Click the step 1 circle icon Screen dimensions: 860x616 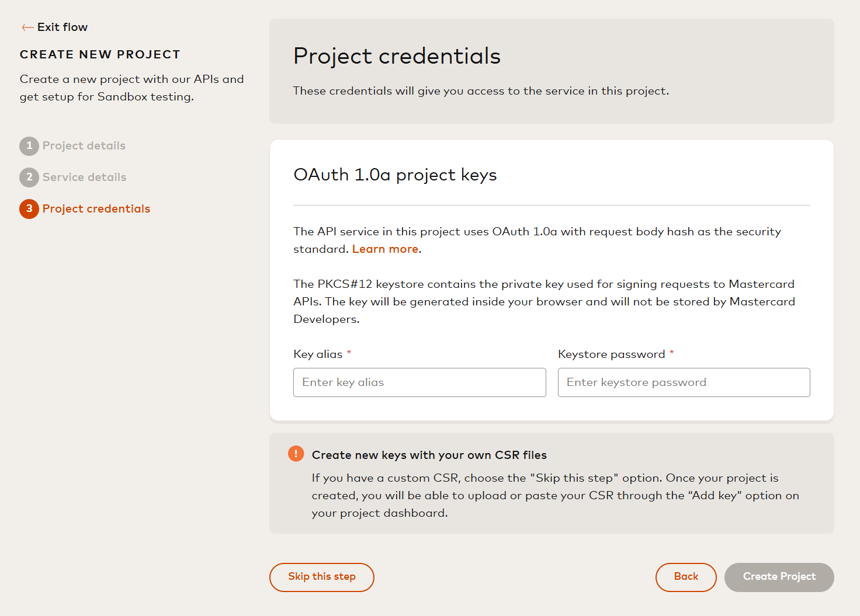pos(29,146)
